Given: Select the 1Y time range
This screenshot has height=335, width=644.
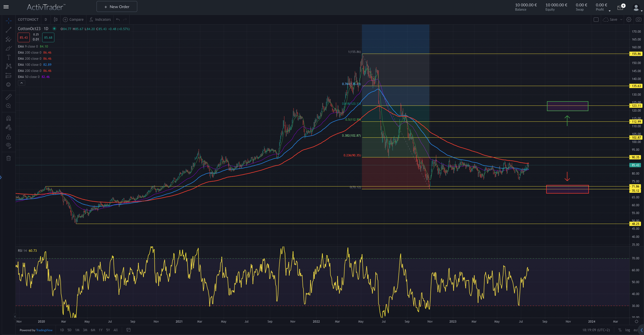Looking at the screenshot, I should (101, 330).
